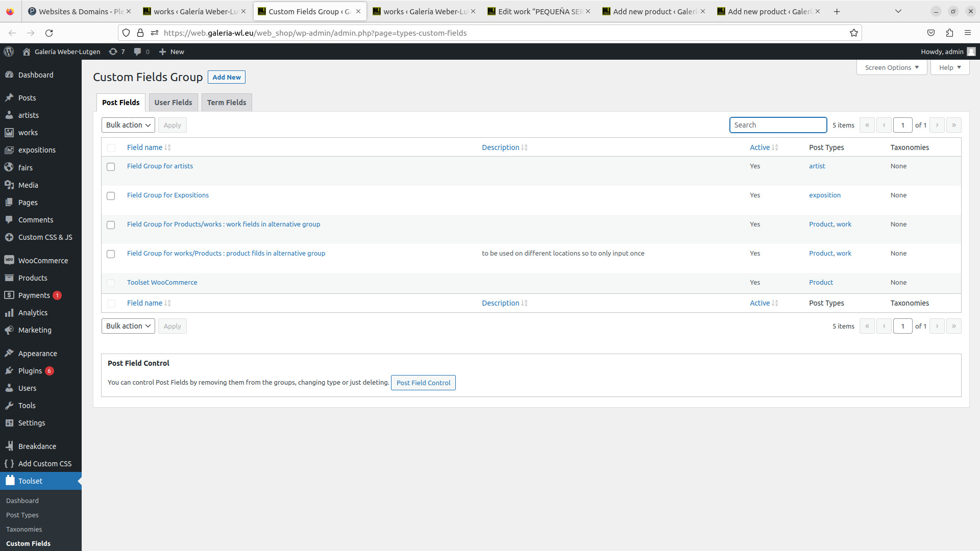Image resolution: width=980 pixels, height=551 pixels.
Task: Switch to the Term Fields tab
Action: click(227, 103)
